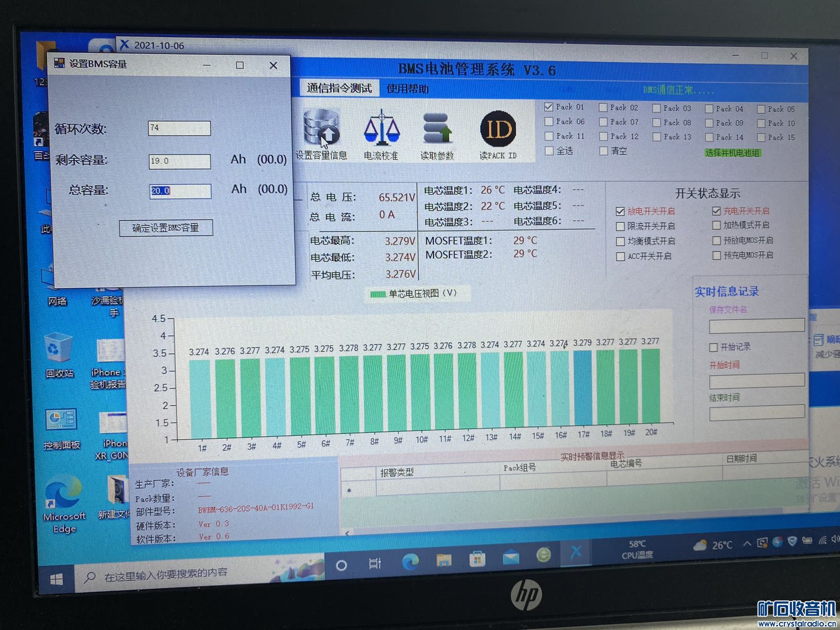Open Mail app from taskbar
This screenshot has height=630, width=840.
[x=511, y=557]
